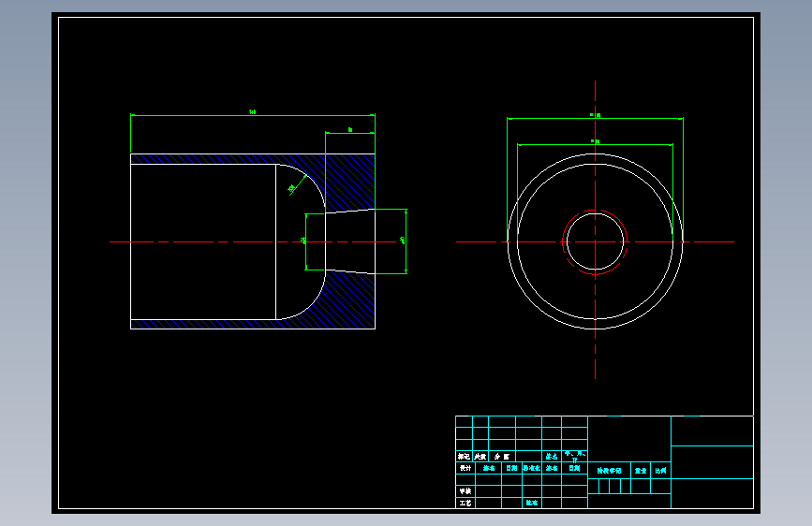Click the 分区 cell in revision table
This screenshot has height=526, width=812.
pyautogui.click(x=502, y=456)
